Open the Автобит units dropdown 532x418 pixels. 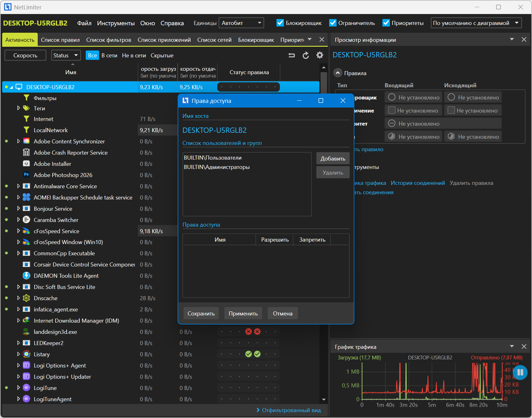pyautogui.click(x=241, y=23)
